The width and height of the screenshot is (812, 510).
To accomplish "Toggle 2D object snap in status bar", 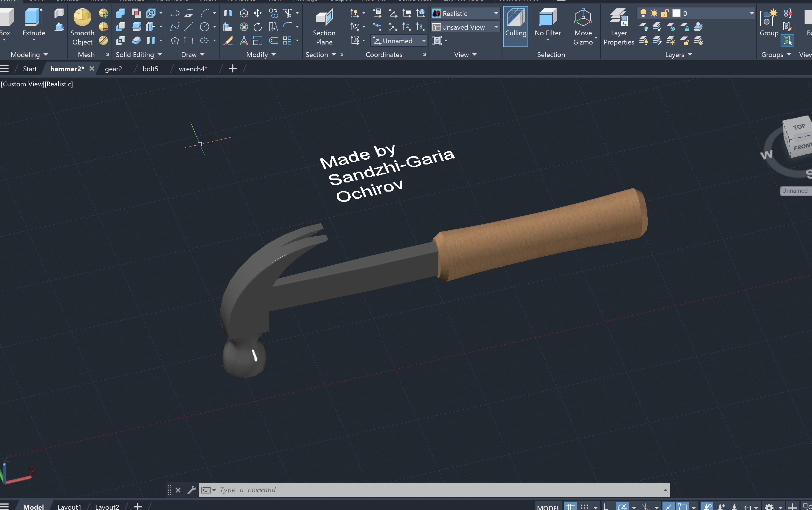I will [x=682, y=507].
